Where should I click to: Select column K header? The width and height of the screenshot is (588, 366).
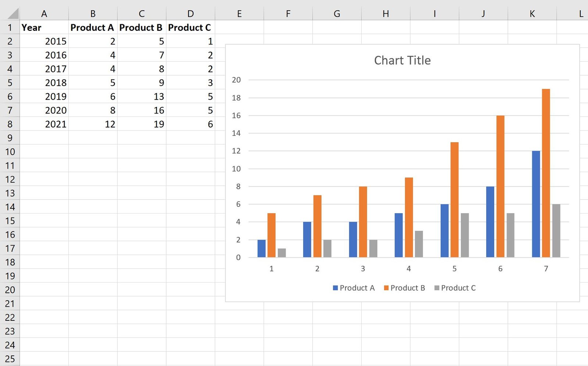(532, 14)
